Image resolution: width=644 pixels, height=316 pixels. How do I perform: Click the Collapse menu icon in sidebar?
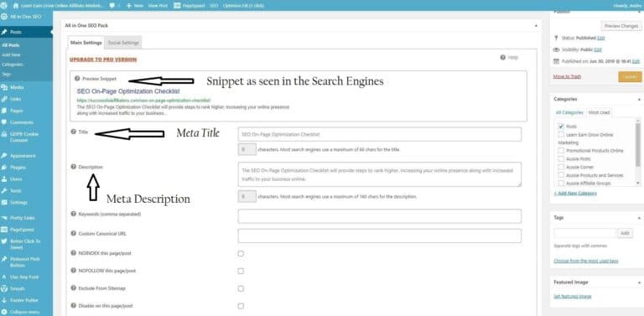(4, 312)
